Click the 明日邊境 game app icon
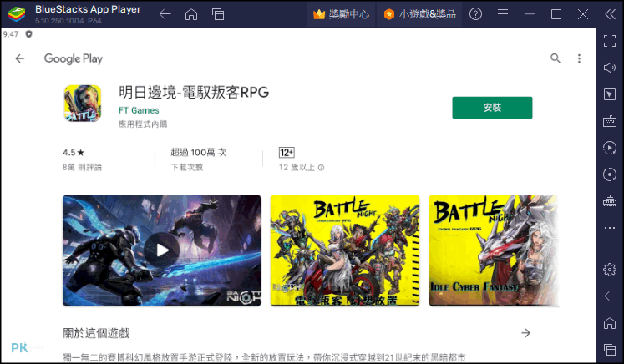This screenshot has height=364, width=624. point(83,104)
